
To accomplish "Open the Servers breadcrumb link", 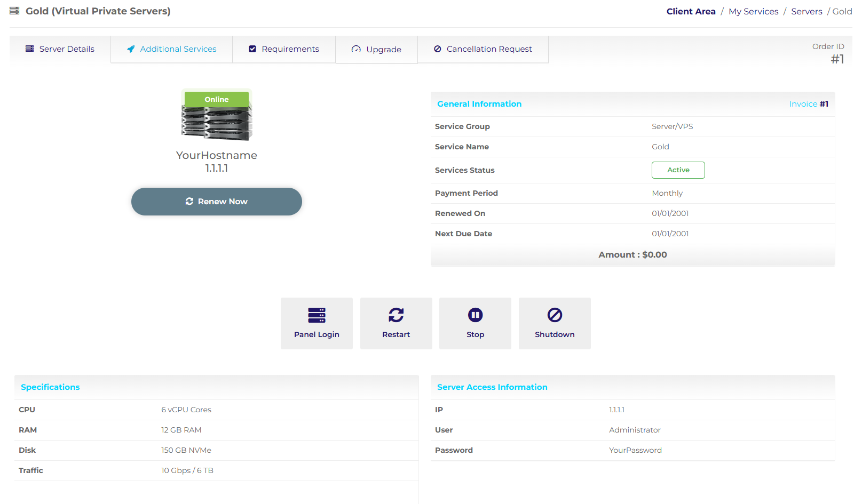I will [806, 11].
